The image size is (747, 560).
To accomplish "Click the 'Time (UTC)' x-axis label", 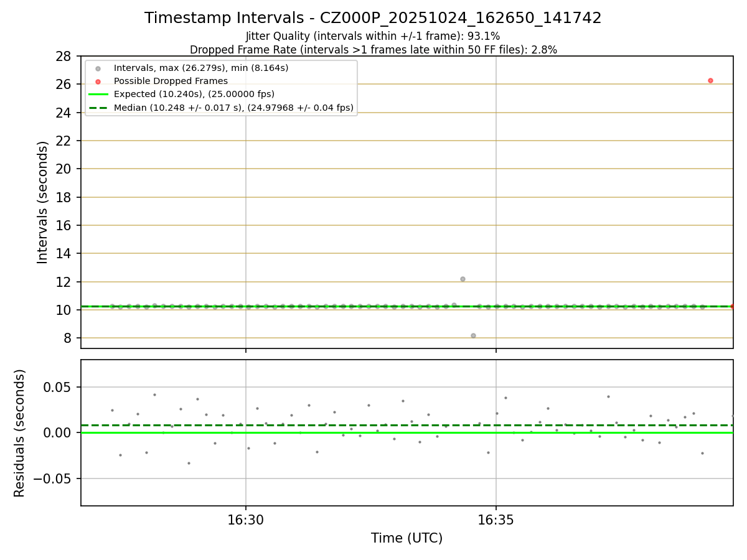I will [407, 538].
